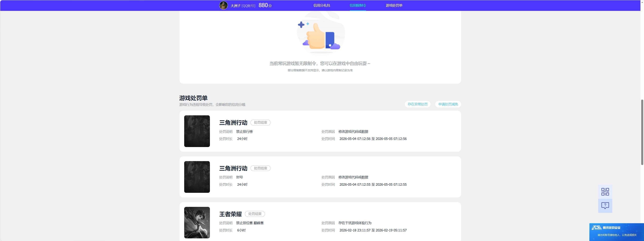
Task: Click 三角洲行动 title on the 封号 card
Action: click(233, 168)
